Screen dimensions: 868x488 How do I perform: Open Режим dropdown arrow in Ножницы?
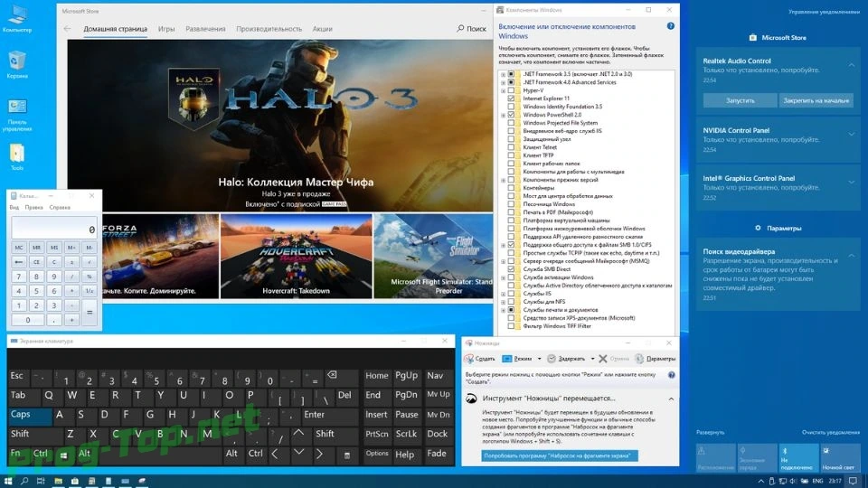[539, 359]
